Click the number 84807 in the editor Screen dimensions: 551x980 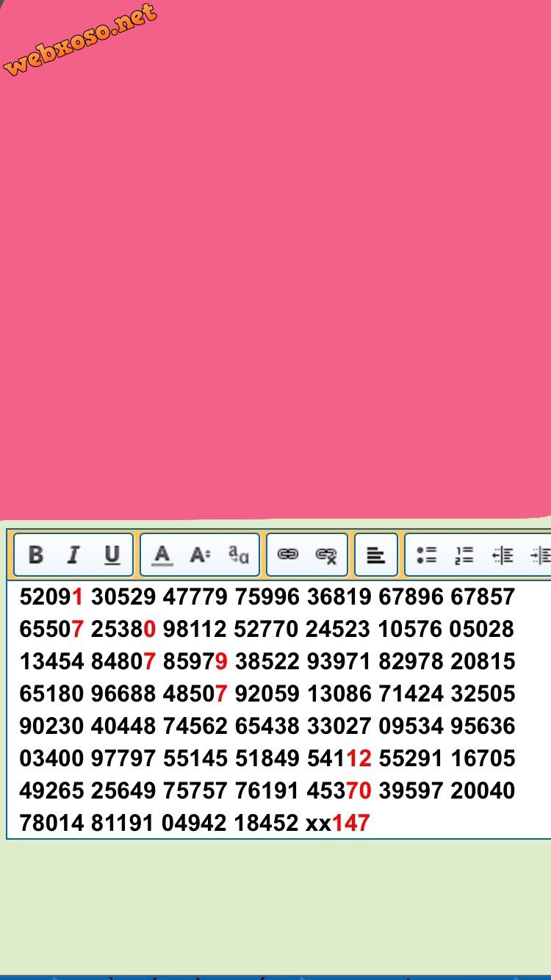(123, 661)
